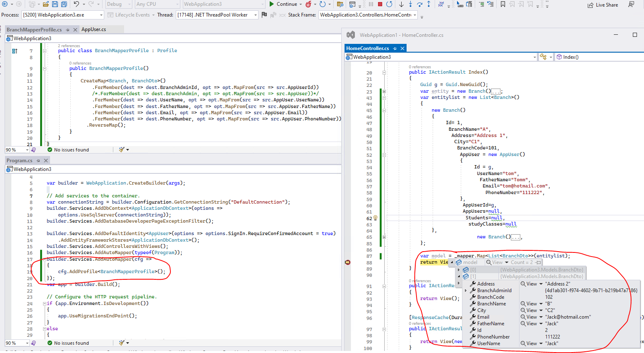Open the Stack Frame dropdown
Image resolution: width=644 pixels, height=353 pixels.
tap(368, 14)
